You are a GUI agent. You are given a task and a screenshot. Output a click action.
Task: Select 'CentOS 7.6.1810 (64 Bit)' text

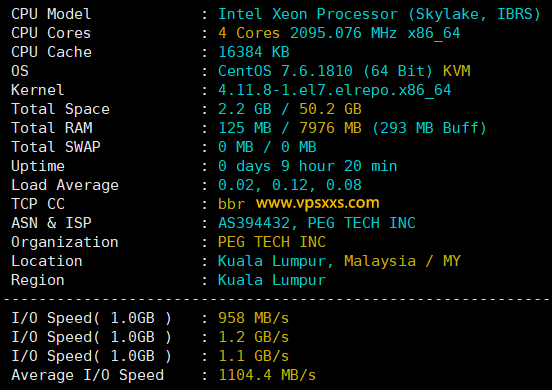pyautogui.click(x=325, y=71)
